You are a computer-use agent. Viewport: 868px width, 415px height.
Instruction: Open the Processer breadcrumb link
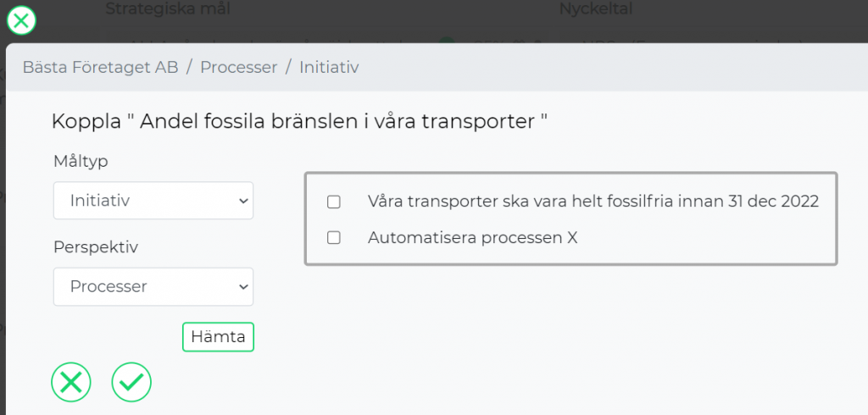238,68
